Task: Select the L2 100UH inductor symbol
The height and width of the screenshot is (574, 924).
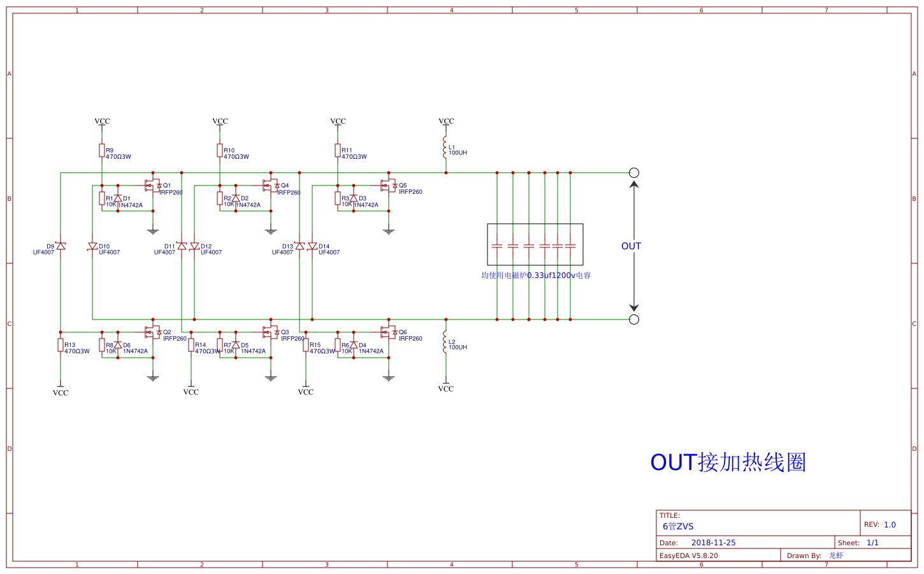Action: 445,342
